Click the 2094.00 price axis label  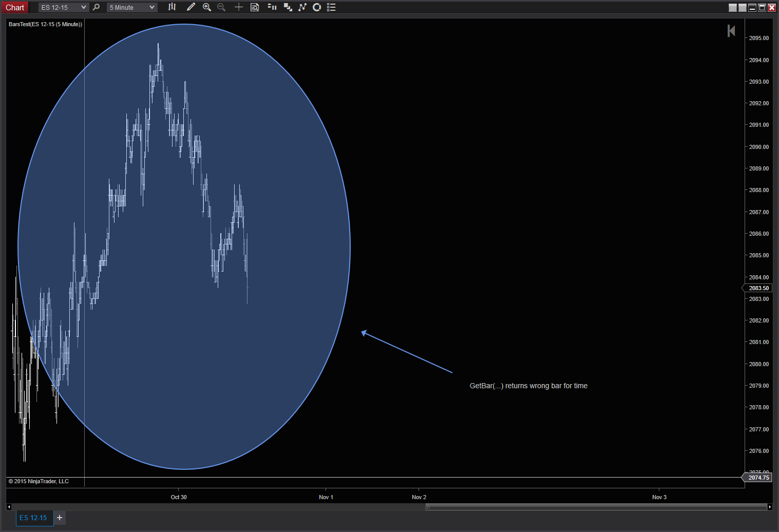[759, 60]
